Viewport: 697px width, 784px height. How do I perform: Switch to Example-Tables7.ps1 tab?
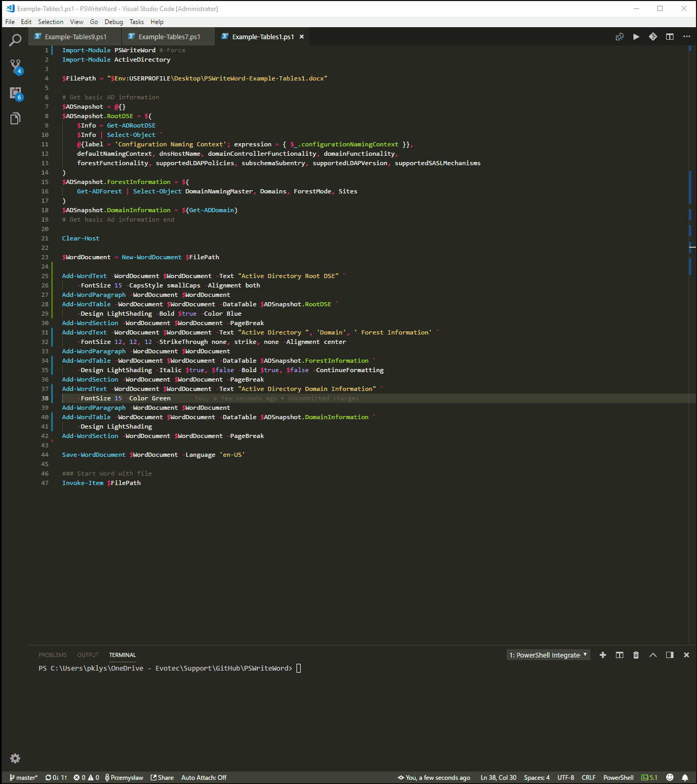(x=168, y=37)
